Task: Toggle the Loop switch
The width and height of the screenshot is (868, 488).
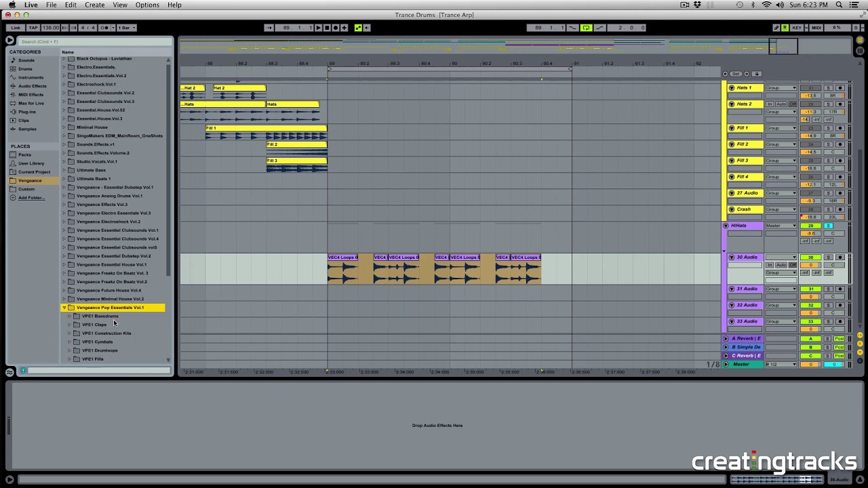Action: (x=586, y=28)
